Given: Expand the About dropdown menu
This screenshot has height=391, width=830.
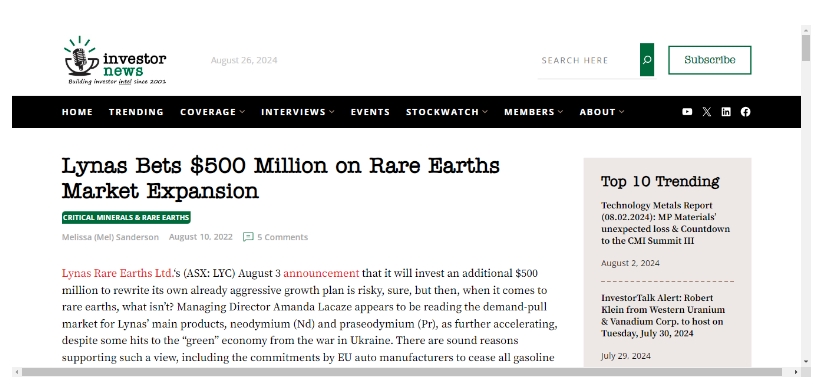Looking at the screenshot, I should 602,112.
